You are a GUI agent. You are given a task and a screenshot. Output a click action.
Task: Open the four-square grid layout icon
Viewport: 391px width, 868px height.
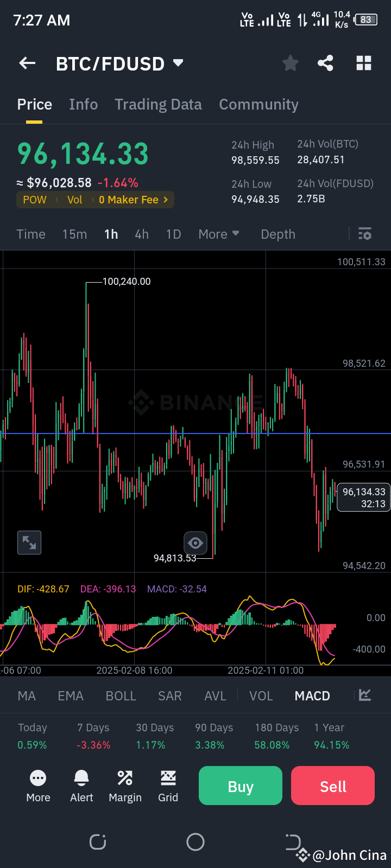pyautogui.click(x=364, y=63)
